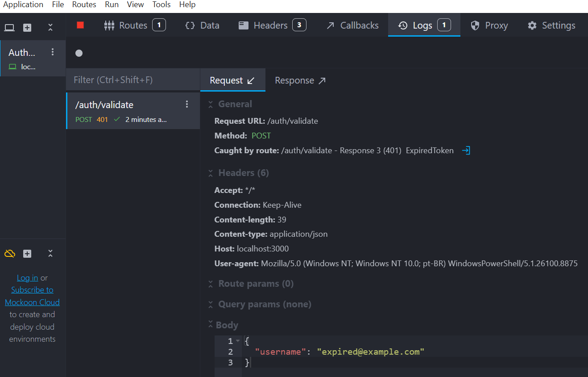Fold JSON at line 1 arrow
The height and width of the screenshot is (377, 588).
pyautogui.click(x=238, y=341)
